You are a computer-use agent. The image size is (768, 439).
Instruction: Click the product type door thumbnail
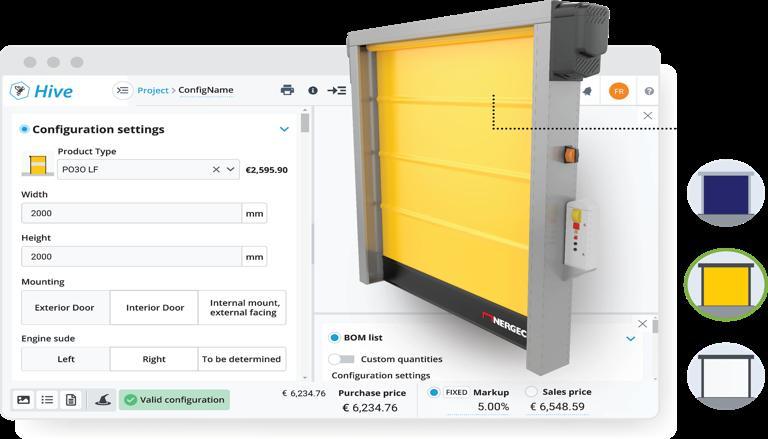(x=38, y=165)
